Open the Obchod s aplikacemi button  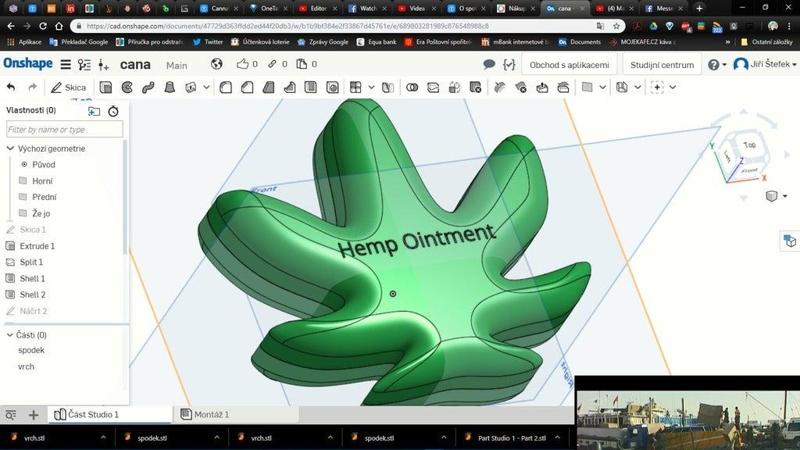click(x=569, y=65)
